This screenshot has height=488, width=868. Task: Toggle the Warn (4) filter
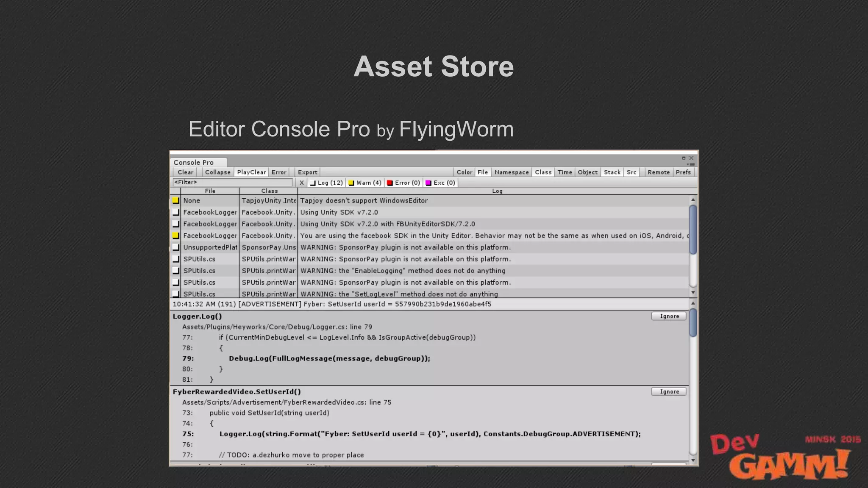365,183
